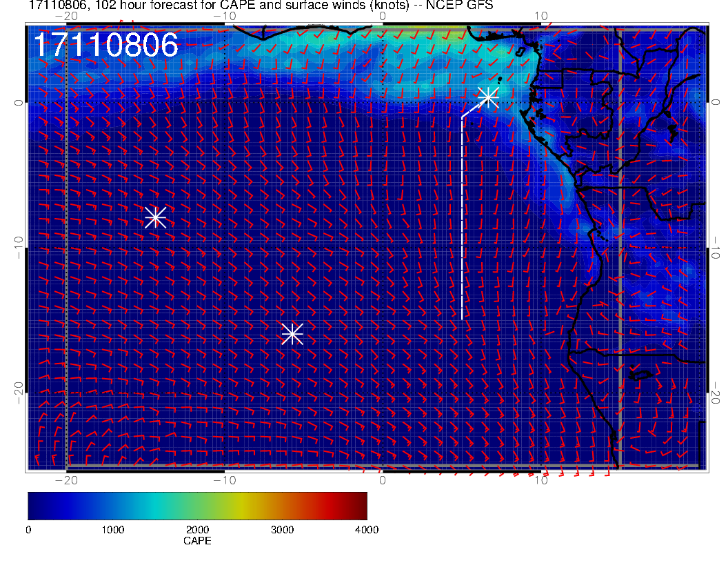Click the 'CAPE' label under the color bar
Image resolution: width=728 pixels, height=563 pixels.
[197, 541]
